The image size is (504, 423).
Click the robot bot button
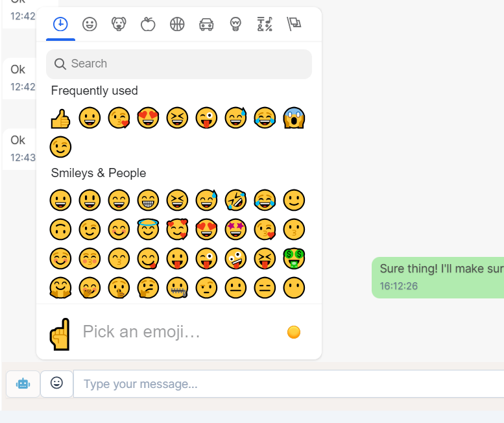23,383
